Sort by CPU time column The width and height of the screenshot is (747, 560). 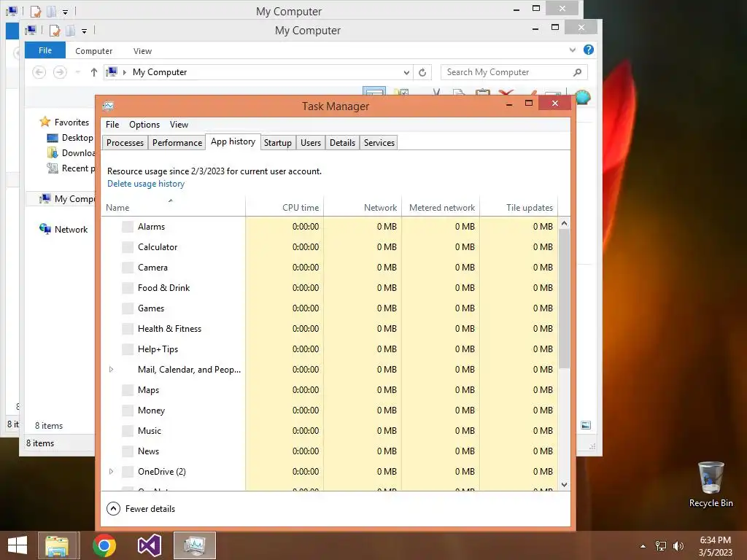click(285, 206)
